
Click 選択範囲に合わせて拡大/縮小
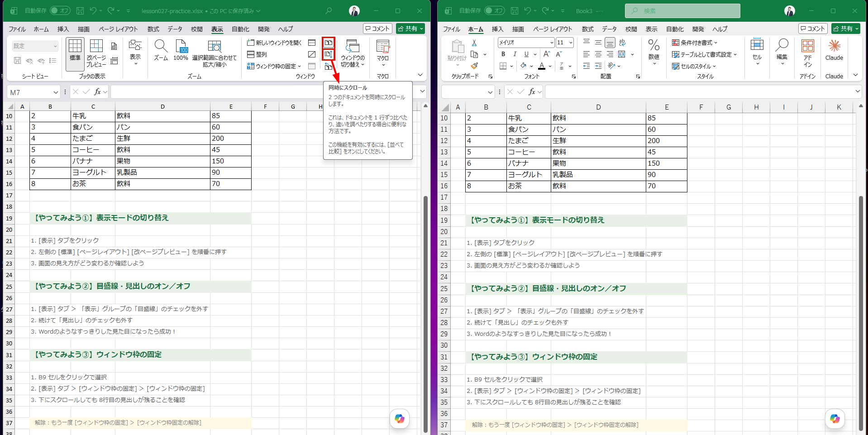(x=215, y=54)
